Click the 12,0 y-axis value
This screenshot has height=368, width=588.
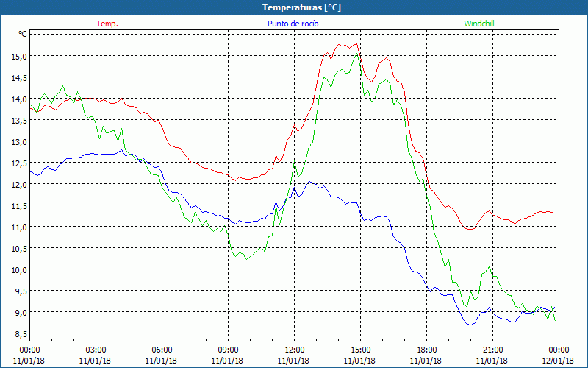(x=20, y=185)
